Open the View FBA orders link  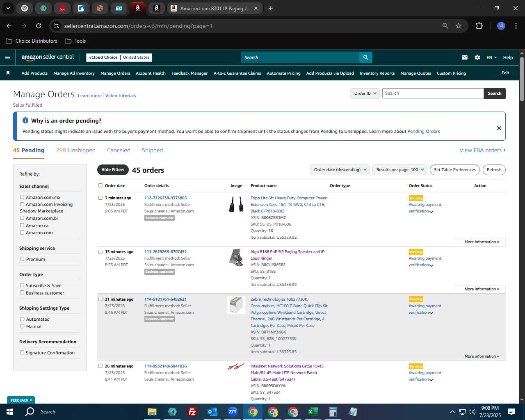pos(482,150)
